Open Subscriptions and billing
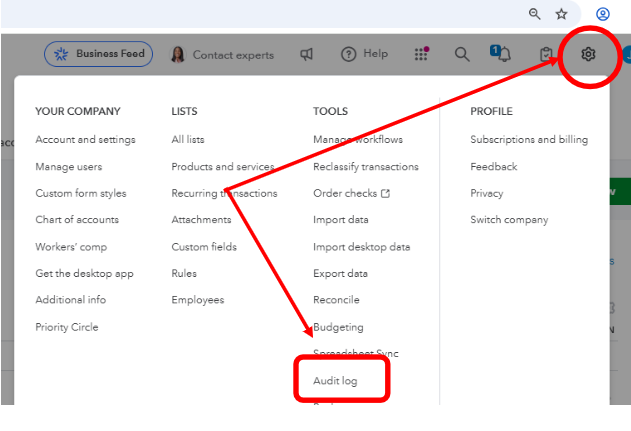Viewport: 631px width, 431px height. 529,140
